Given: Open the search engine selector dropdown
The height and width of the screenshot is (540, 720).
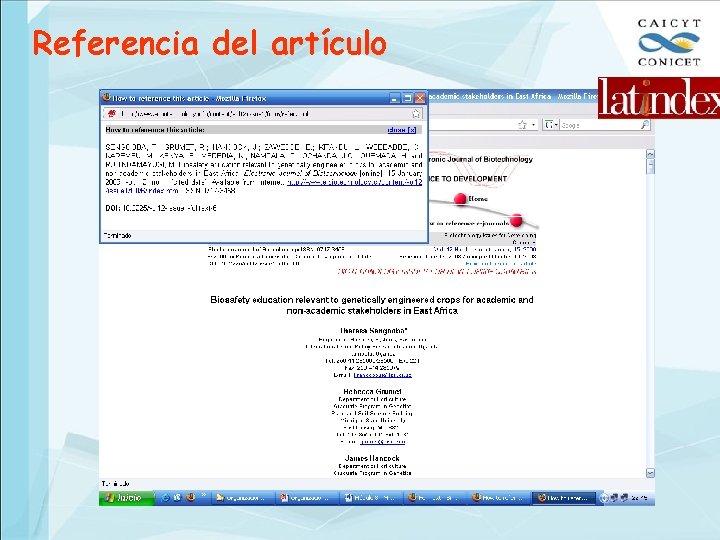Looking at the screenshot, I should [551, 124].
